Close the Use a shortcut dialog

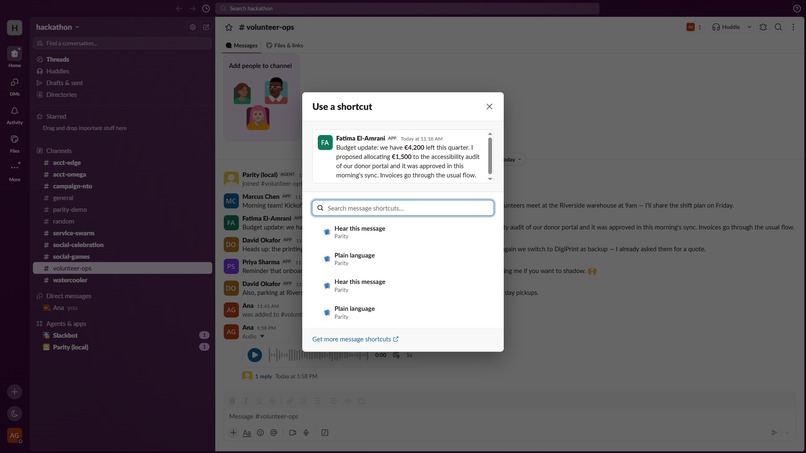pos(489,106)
